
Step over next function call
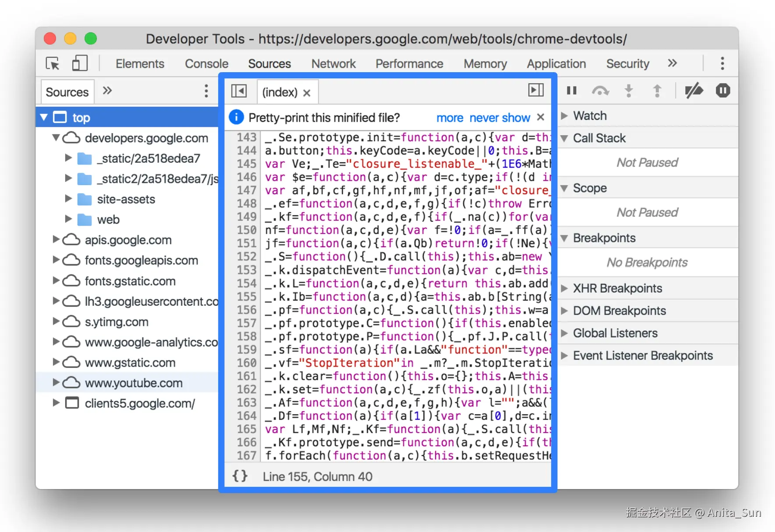[x=600, y=91]
